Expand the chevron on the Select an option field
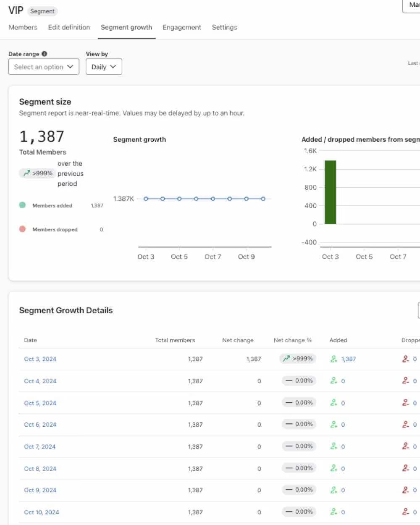 [x=71, y=66]
